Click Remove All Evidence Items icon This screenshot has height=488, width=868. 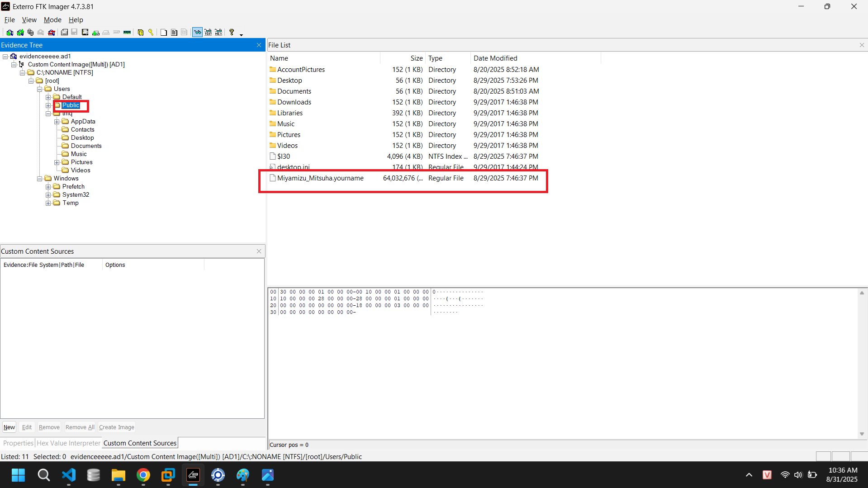(52, 33)
